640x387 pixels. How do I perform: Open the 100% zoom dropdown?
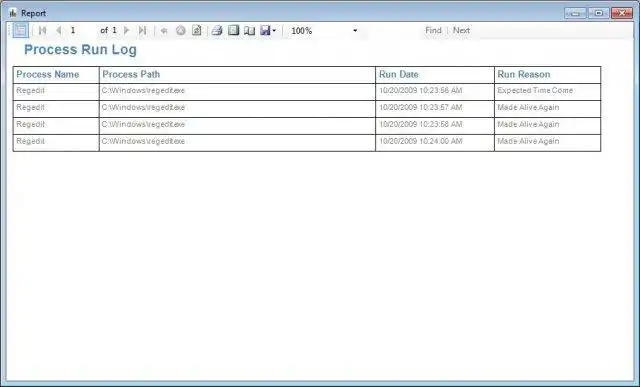pos(324,31)
